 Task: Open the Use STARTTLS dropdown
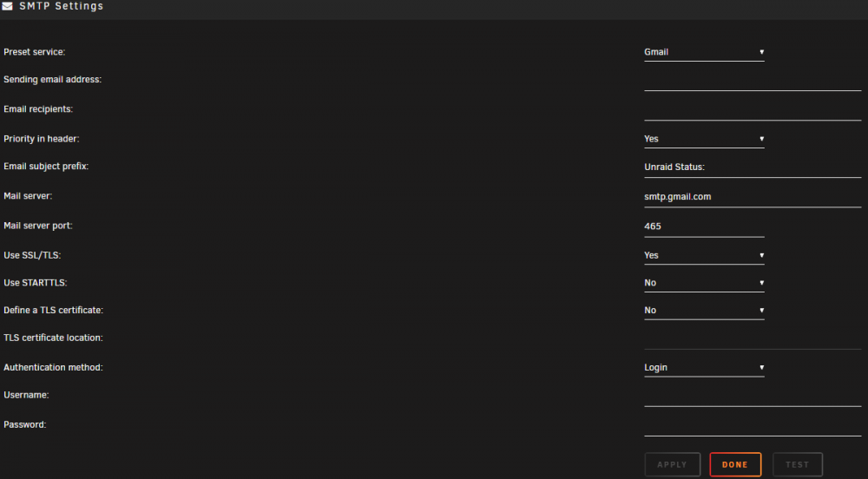pyautogui.click(x=704, y=283)
